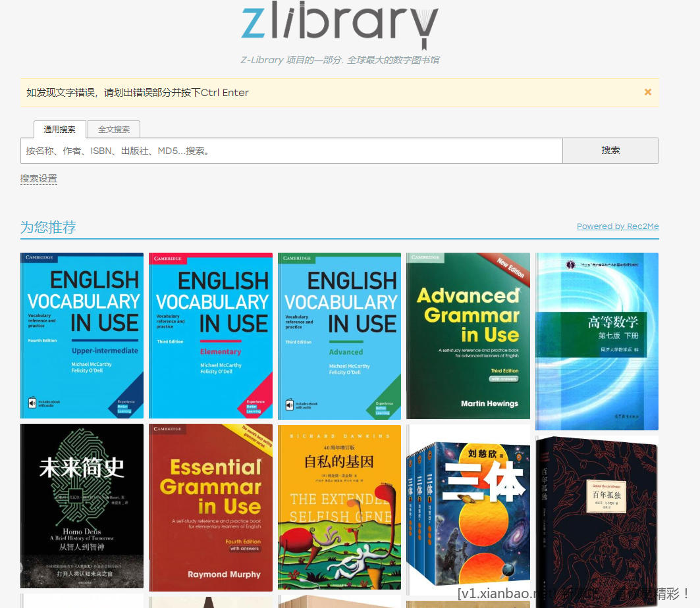
Task: Dismiss the yellow typo notice banner
Action: click(648, 92)
